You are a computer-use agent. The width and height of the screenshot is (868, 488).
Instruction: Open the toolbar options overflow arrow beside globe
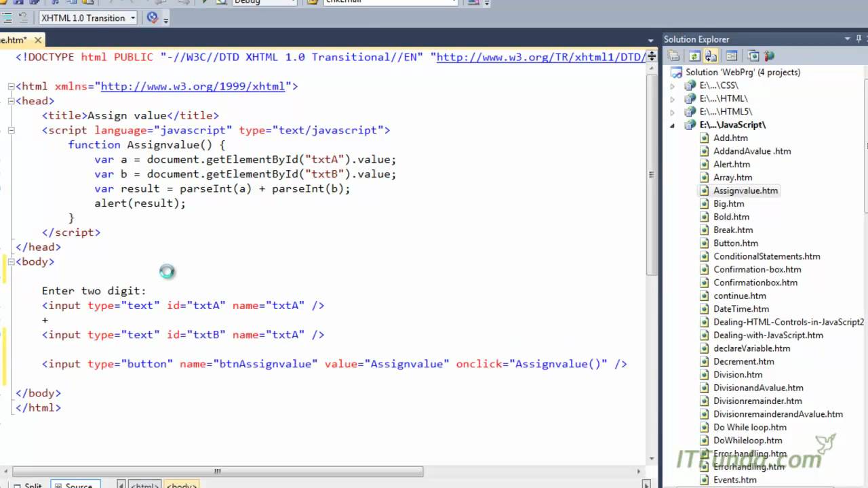click(x=165, y=19)
